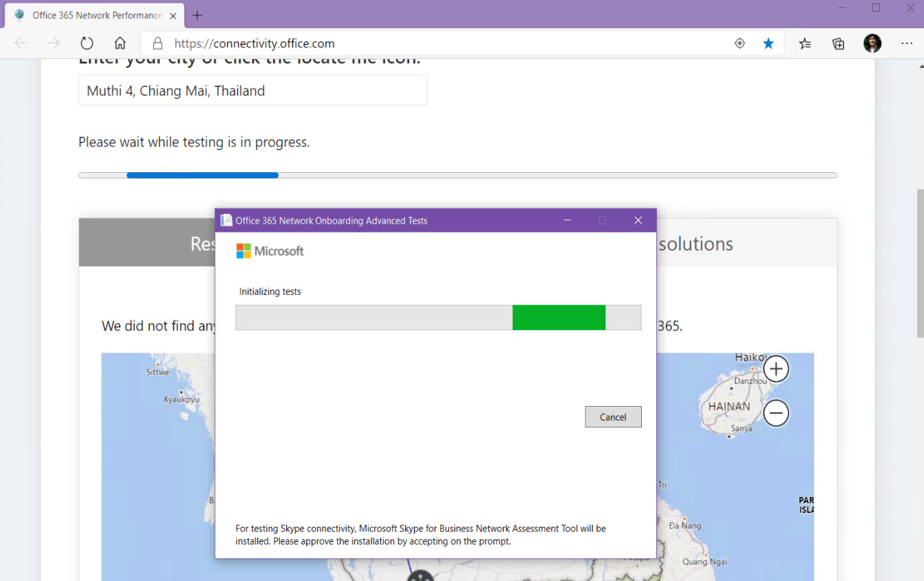
Task: Toggle the blue favorite star icon
Action: [768, 44]
